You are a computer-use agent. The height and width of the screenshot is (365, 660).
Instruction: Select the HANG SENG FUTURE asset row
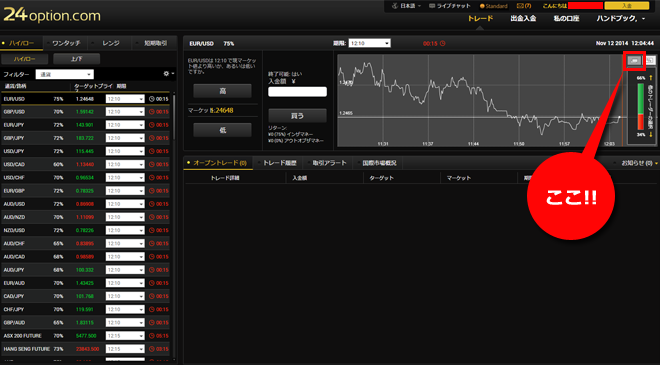point(85,349)
